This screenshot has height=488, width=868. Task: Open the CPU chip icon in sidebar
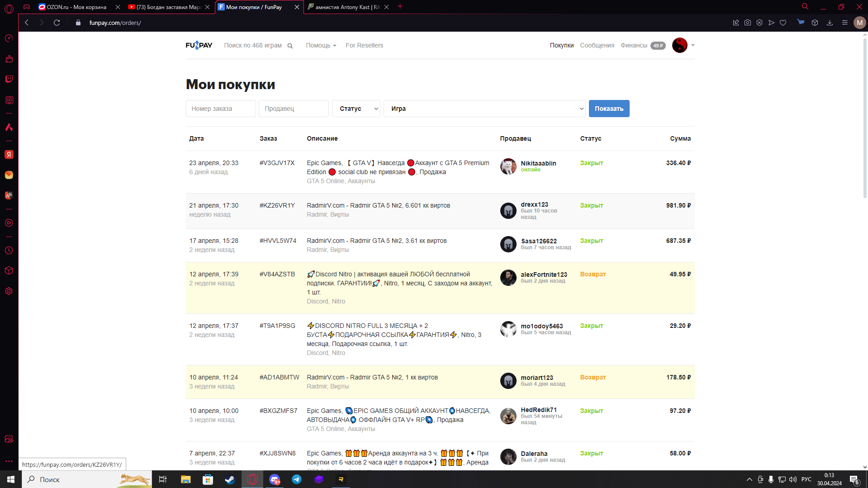tap(9, 100)
